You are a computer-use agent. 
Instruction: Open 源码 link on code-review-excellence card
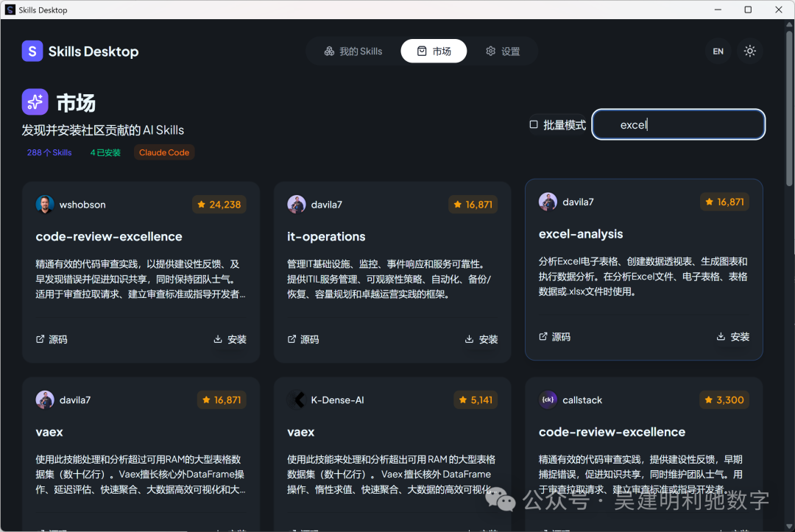(x=52, y=339)
